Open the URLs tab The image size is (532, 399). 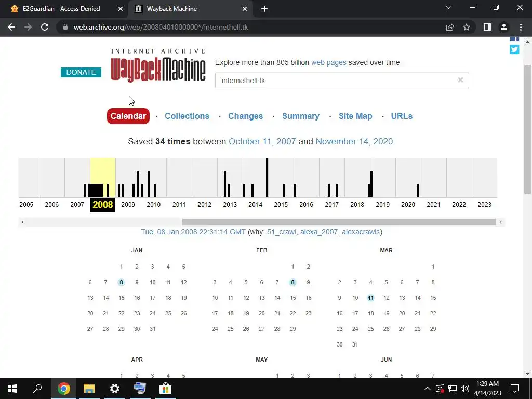click(402, 116)
